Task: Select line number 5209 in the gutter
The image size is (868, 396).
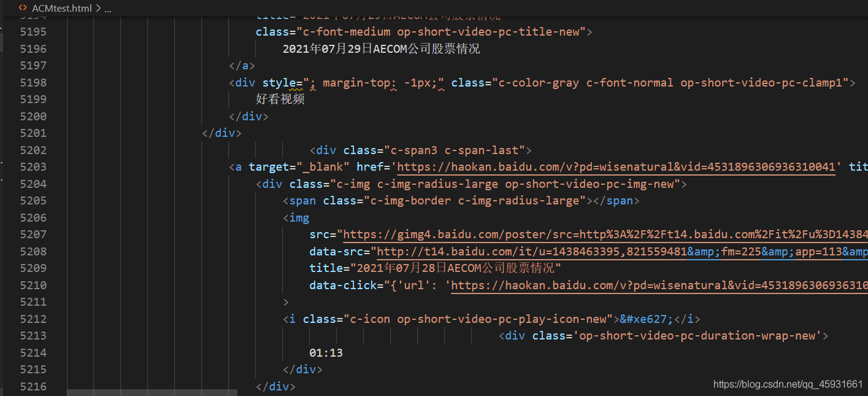Action: tap(33, 268)
